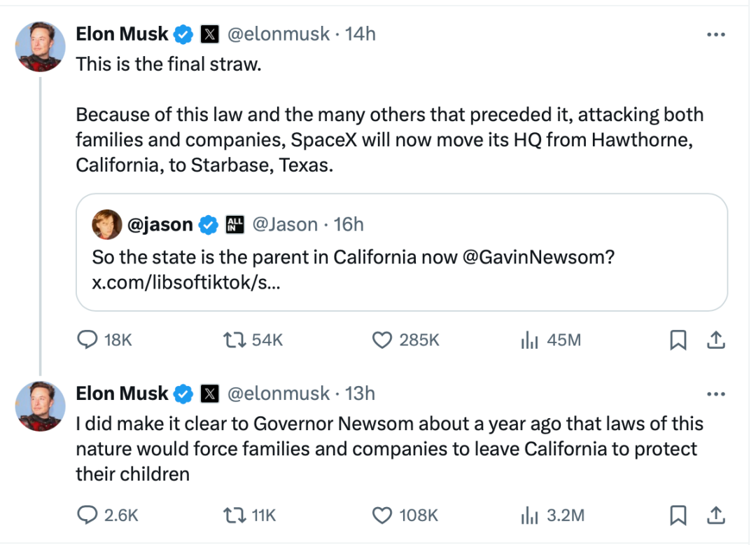The width and height of the screenshot is (756, 545).
Task: Open the x.com/libsoftiktok link in quoted tweet
Action: coord(186,282)
